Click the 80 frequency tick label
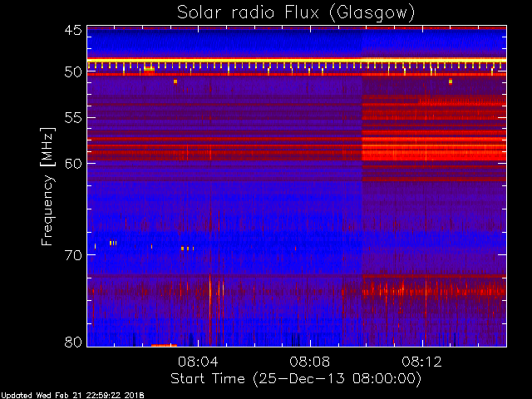Viewport: 532px width, 399px height. coord(73,342)
